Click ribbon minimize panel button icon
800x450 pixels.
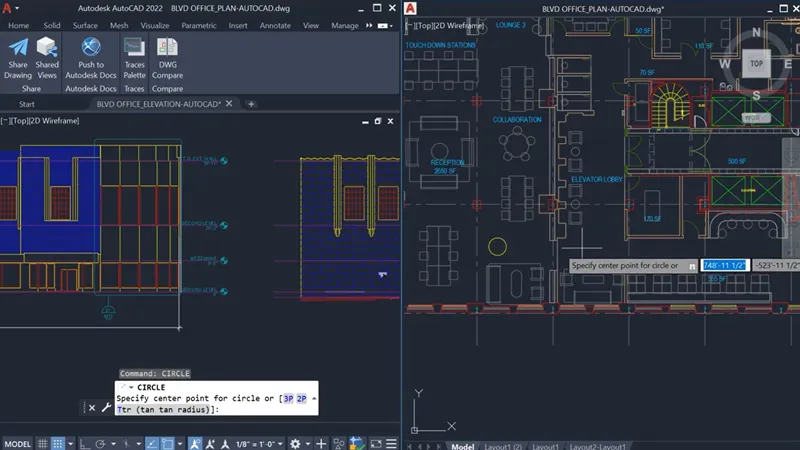click(382, 26)
